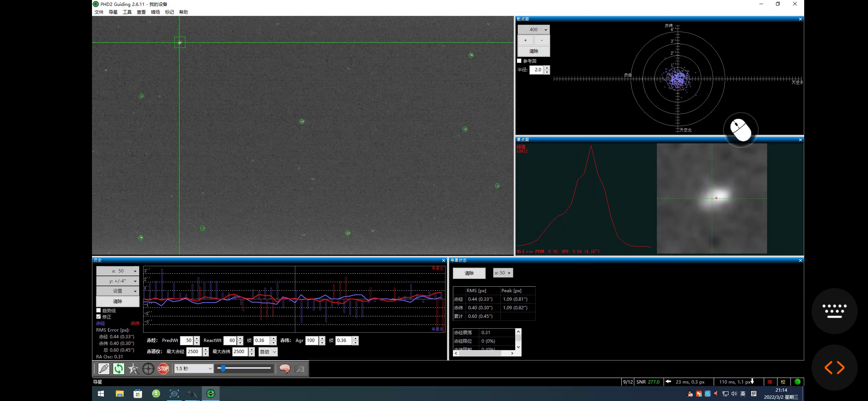Click the camera settings wrench icon
This screenshot has width=868, height=401.
click(x=300, y=369)
